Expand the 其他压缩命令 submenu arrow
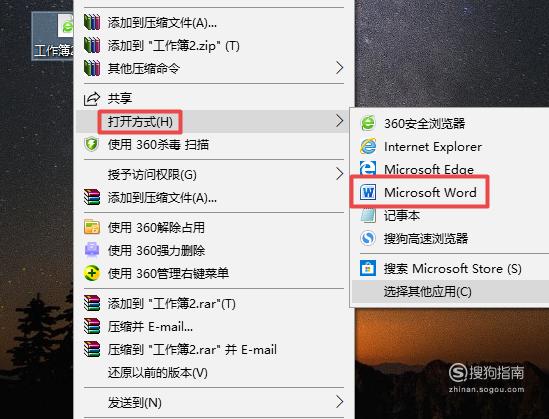Screen dimensions: 549x419 (x=339, y=68)
